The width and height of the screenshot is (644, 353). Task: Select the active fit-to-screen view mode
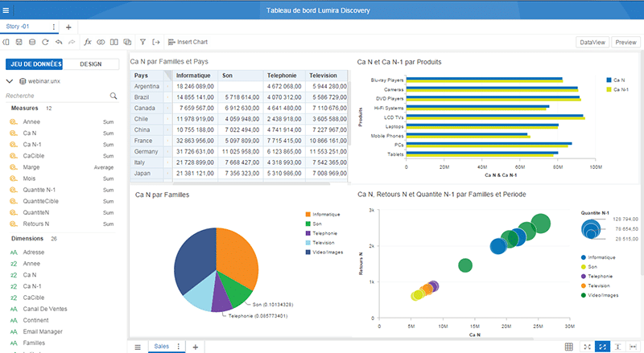[x=602, y=347]
